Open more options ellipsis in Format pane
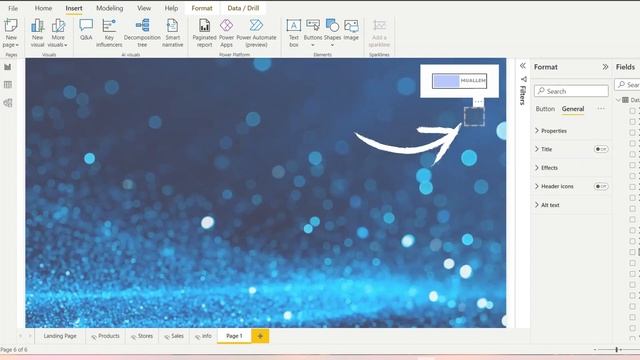The width and height of the screenshot is (640, 360). [601, 109]
